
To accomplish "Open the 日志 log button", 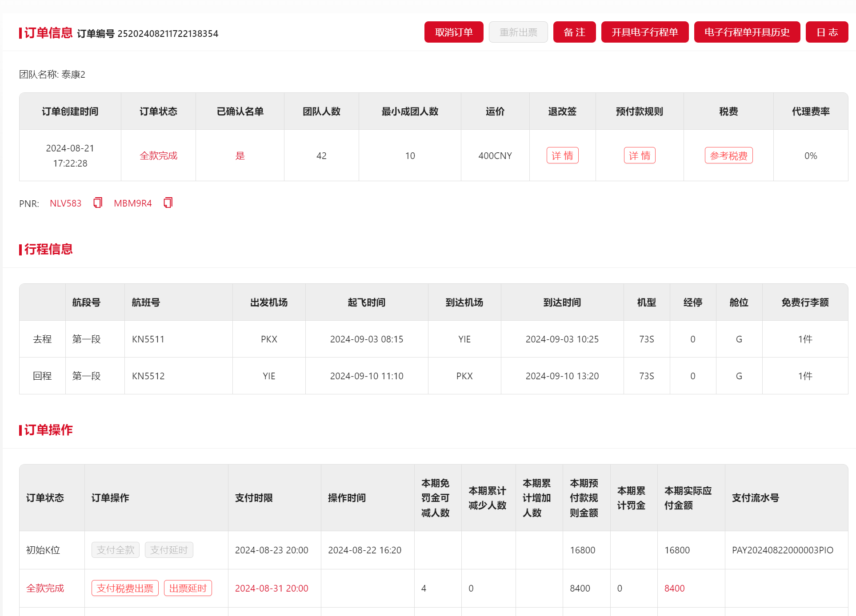I will (827, 32).
